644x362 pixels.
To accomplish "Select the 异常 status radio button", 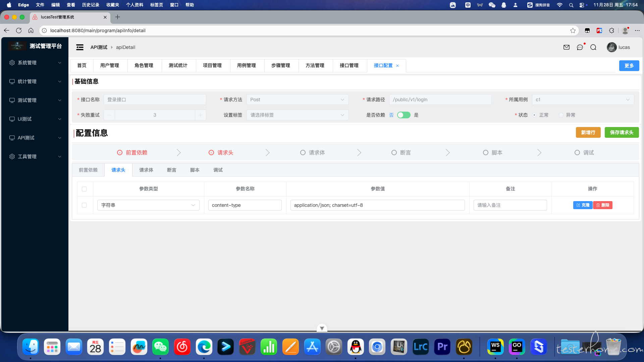I will tap(561, 115).
